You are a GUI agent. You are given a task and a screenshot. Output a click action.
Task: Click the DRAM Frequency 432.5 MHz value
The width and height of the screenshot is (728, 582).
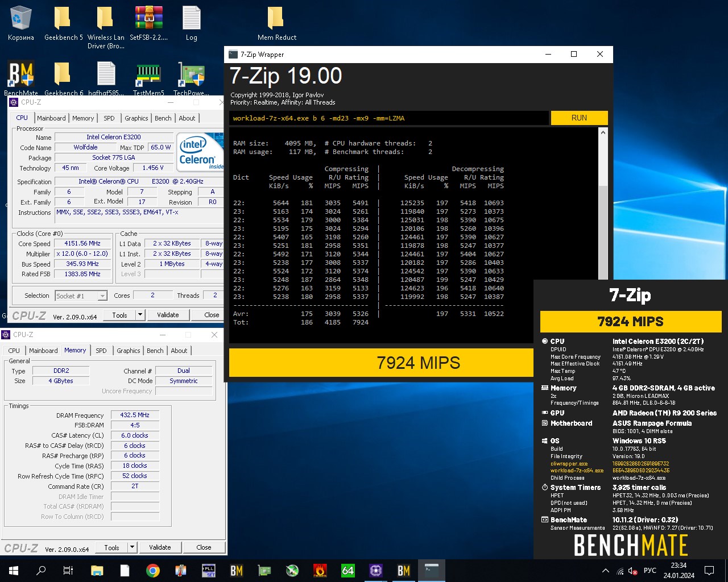[135, 415]
